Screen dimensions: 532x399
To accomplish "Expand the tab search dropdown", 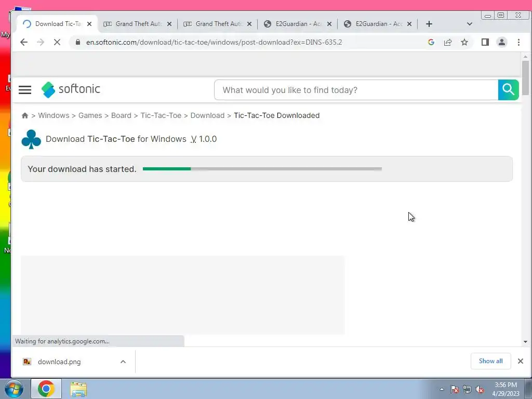I will tap(470, 24).
